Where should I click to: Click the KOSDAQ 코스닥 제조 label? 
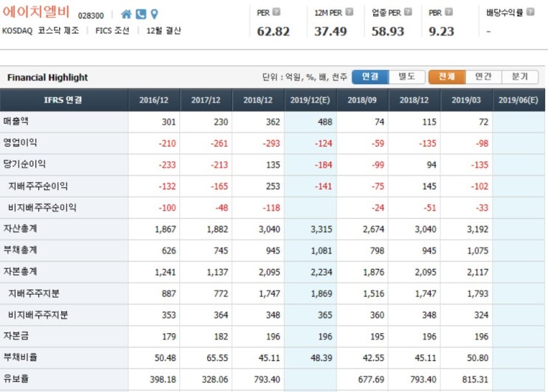click(x=41, y=31)
